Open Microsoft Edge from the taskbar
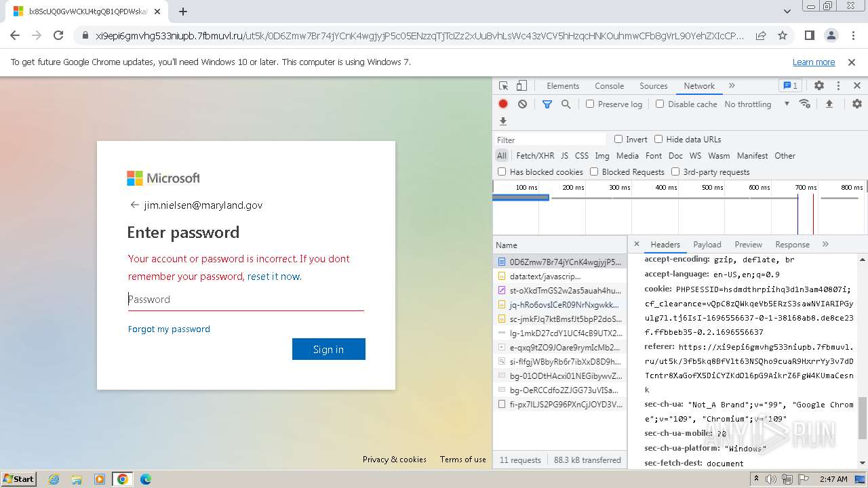The image size is (868, 488). pos(146,479)
